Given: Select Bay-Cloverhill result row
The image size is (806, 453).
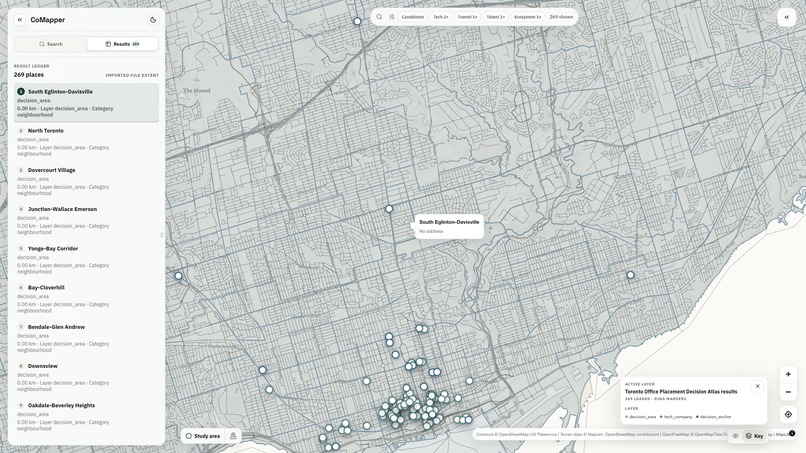Looking at the screenshot, I should point(86,299).
